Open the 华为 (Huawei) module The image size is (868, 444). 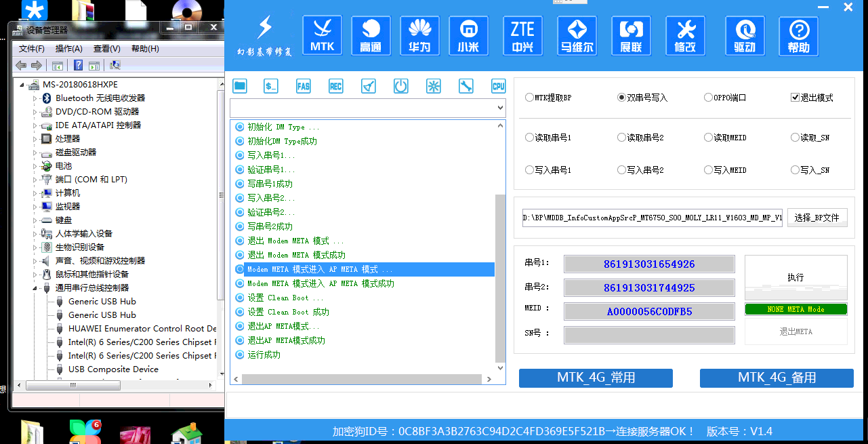pyautogui.click(x=419, y=35)
